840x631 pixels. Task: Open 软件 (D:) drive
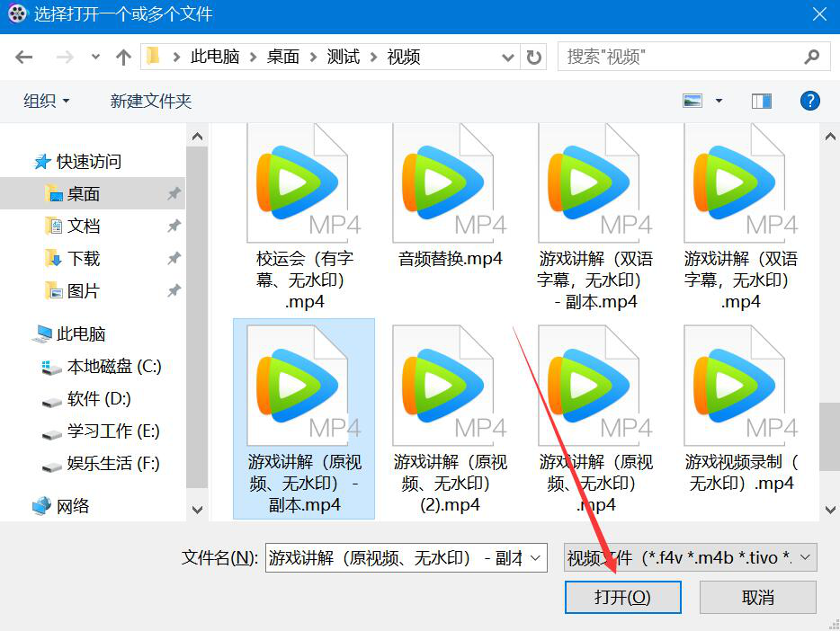pos(86,399)
